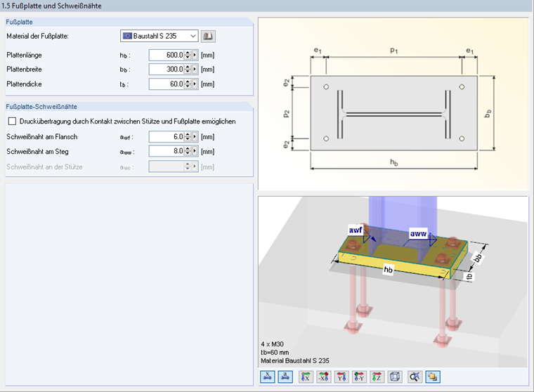Toggle transparent model display icon
Image resolution: width=534 pixels, height=392 pixels.
coord(433,377)
